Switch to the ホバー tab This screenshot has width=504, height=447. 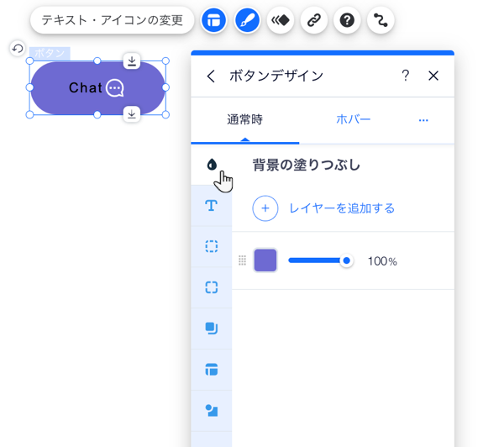pyautogui.click(x=354, y=119)
